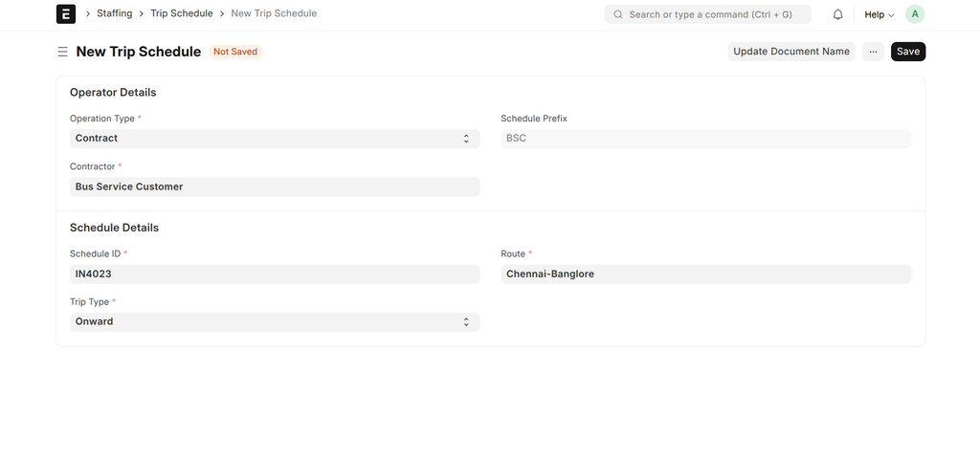Open the notifications bell
Image resolution: width=980 pixels, height=460 pixels.
[x=837, y=14]
